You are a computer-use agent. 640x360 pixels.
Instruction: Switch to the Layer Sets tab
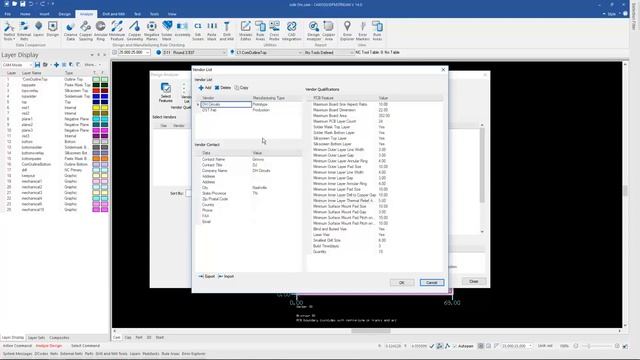(x=36, y=338)
